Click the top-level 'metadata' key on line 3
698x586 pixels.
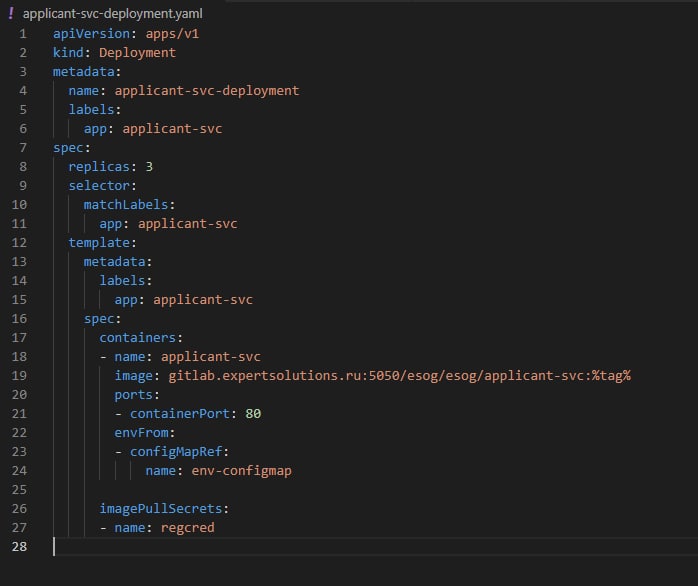click(84, 72)
